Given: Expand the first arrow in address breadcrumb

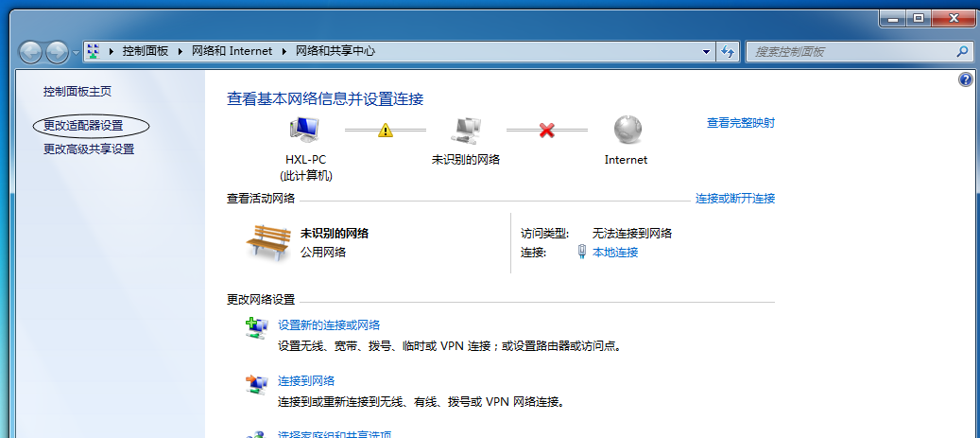Looking at the screenshot, I should pyautogui.click(x=112, y=51).
